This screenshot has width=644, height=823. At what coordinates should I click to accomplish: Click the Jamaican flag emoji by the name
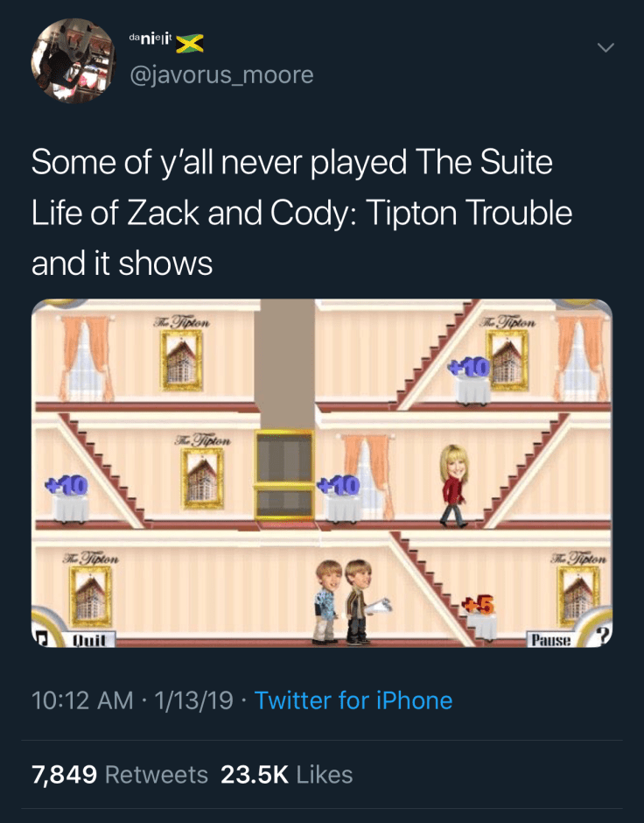point(191,39)
